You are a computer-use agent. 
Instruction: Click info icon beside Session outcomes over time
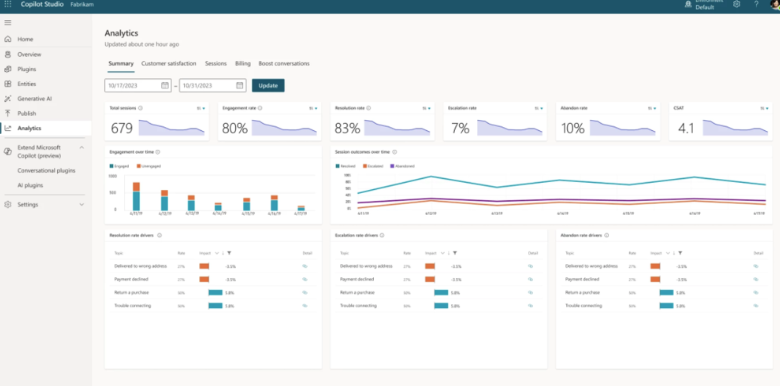(x=394, y=152)
